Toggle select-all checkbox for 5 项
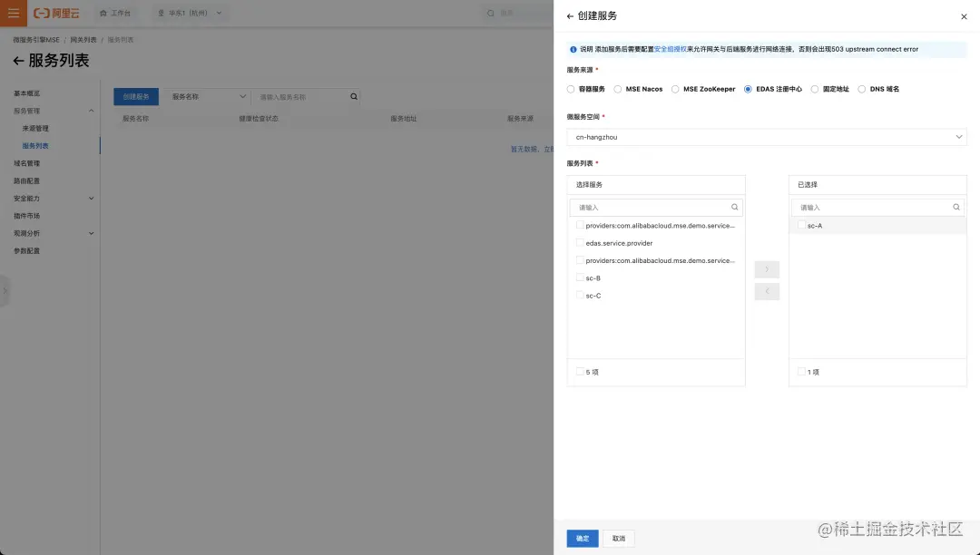This screenshot has width=980, height=555. (x=580, y=372)
